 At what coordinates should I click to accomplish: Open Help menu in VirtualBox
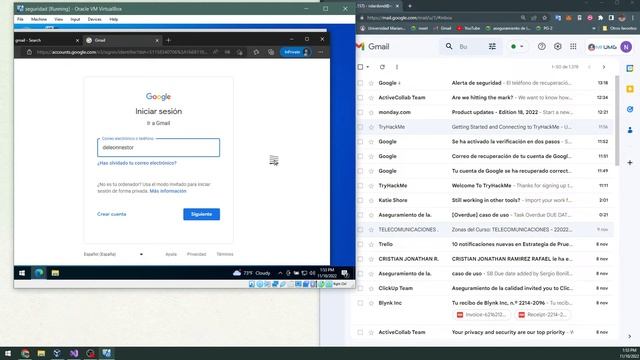tap(113, 19)
